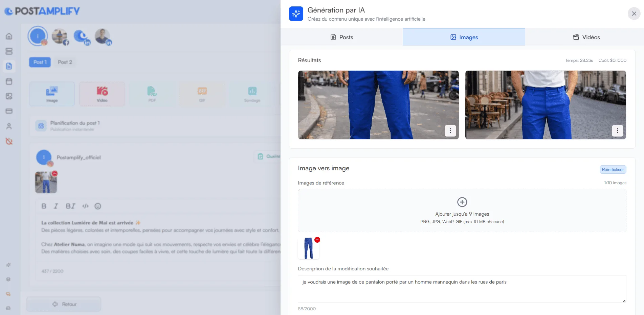Viewport: 644px width, 315px height.
Task: Click the card/billing sidebar icon
Action: coord(9,111)
